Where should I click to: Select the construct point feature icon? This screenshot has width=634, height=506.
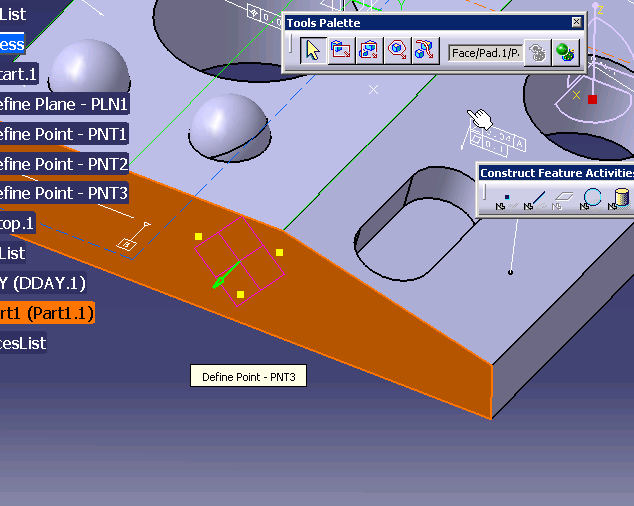(506, 198)
